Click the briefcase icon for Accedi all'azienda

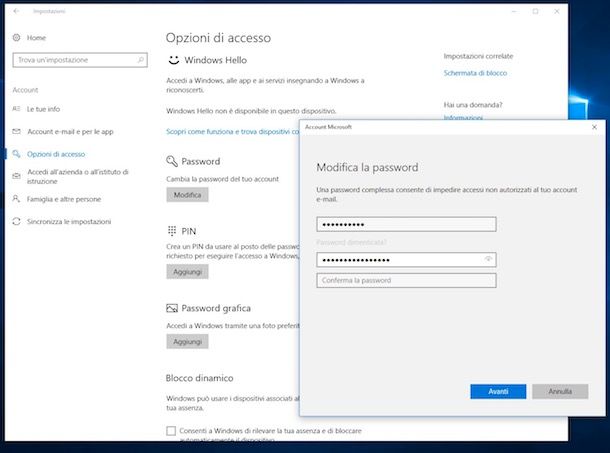[x=16, y=176]
